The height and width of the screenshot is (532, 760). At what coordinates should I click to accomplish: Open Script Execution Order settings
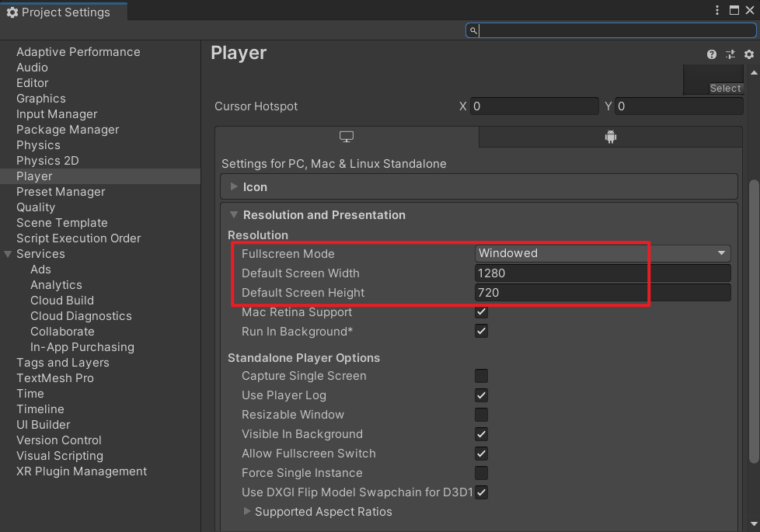point(78,238)
